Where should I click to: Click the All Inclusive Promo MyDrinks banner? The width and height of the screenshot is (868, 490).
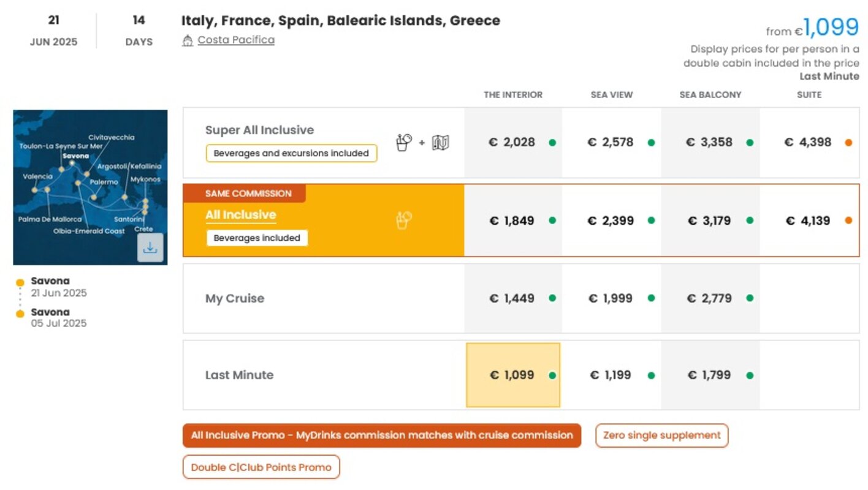(x=382, y=435)
